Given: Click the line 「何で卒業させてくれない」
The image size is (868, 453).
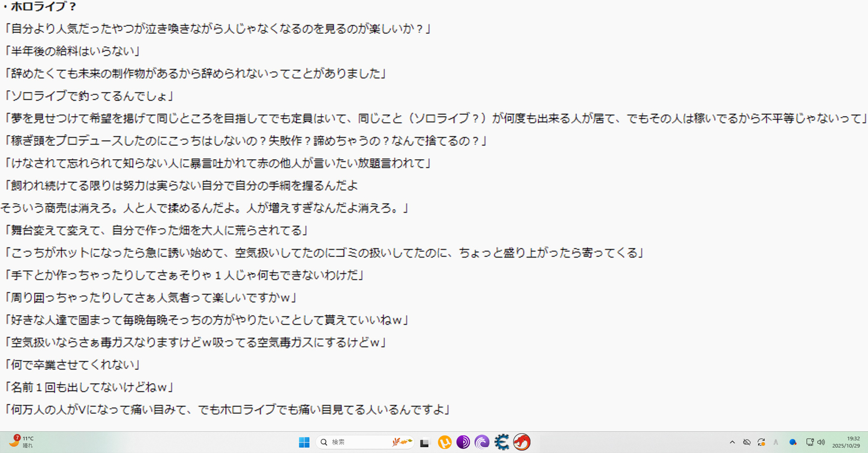Looking at the screenshot, I should 71,365.
